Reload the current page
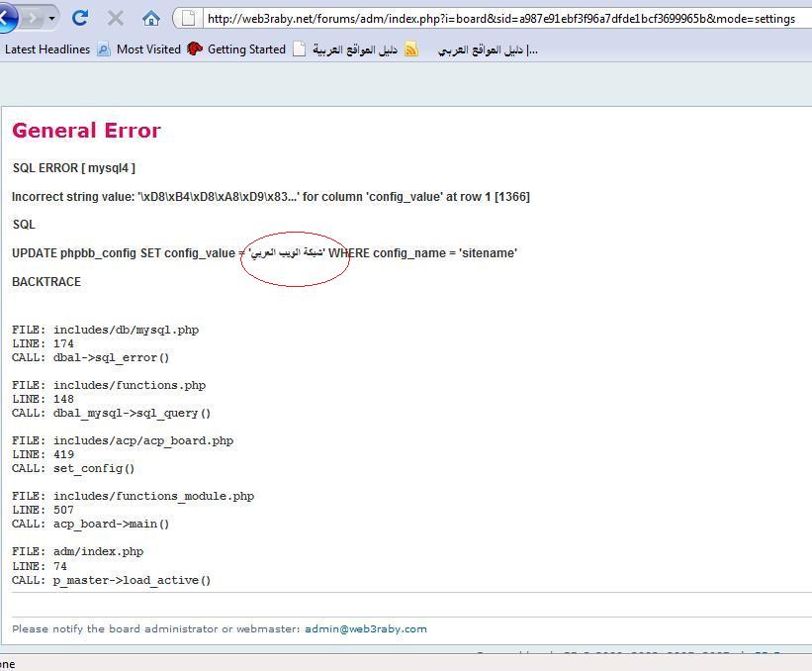This screenshot has height=671, width=812. pyautogui.click(x=81, y=18)
